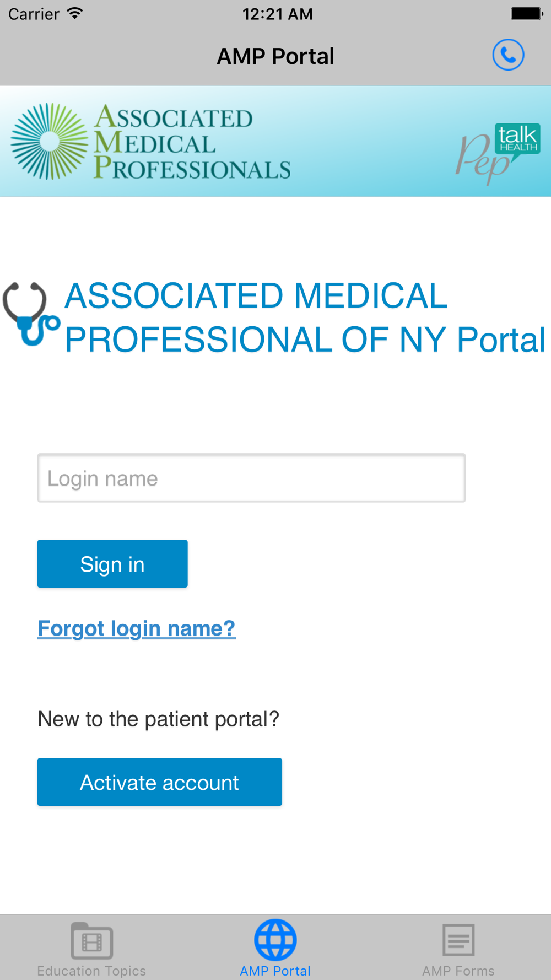Tap the phone call icon
Screen dimensions: 551x980
click(508, 55)
